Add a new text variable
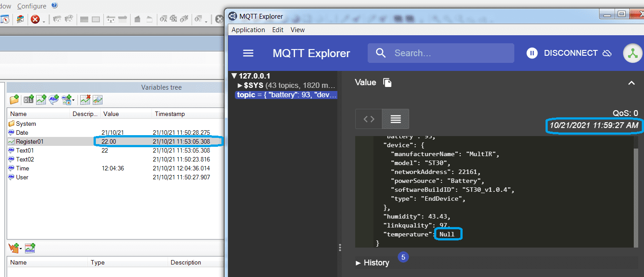This screenshot has width=644, height=277. pos(54,99)
